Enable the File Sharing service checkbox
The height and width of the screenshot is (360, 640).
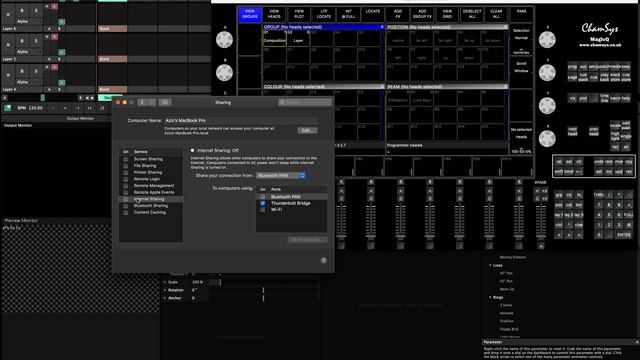point(125,166)
